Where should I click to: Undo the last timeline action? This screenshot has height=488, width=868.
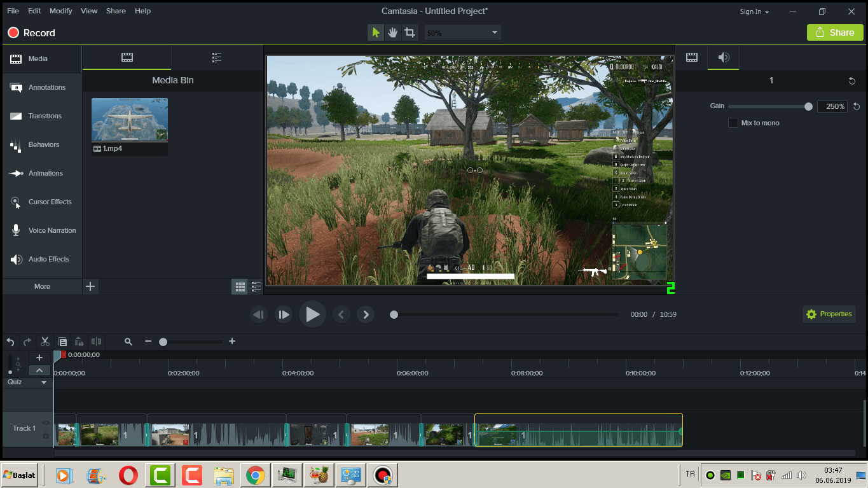tap(10, 342)
